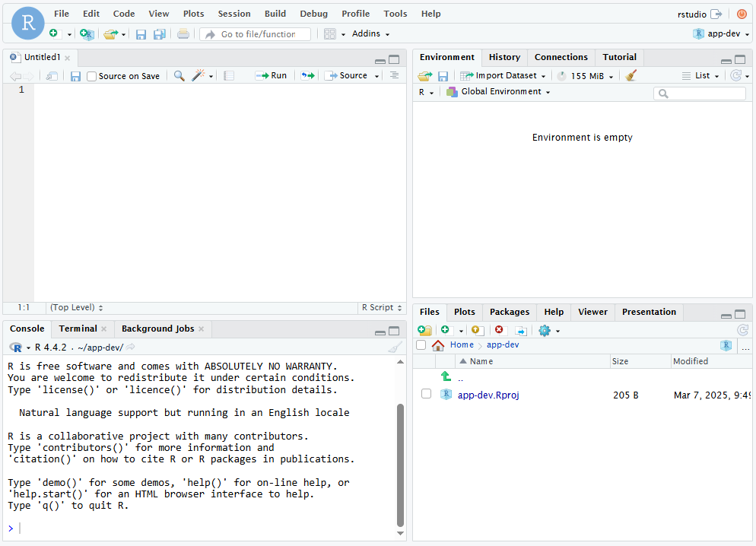Open code tools magic wand
Viewport: 756px width, 546px height.
(199, 75)
